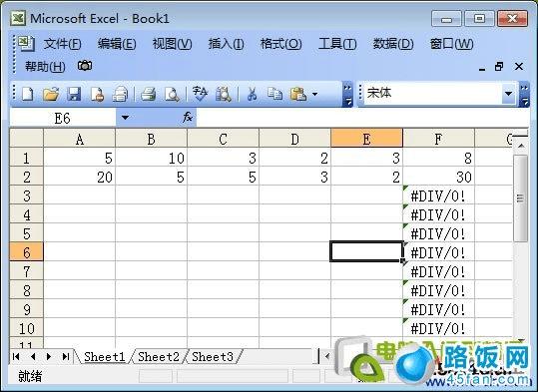
Task: Select column B header
Action: (x=151, y=139)
